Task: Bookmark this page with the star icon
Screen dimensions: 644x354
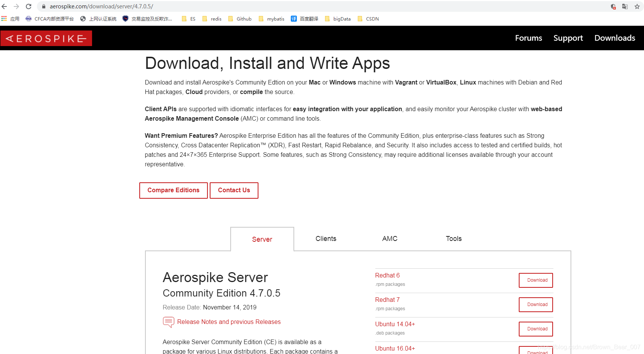Action: 637,6
